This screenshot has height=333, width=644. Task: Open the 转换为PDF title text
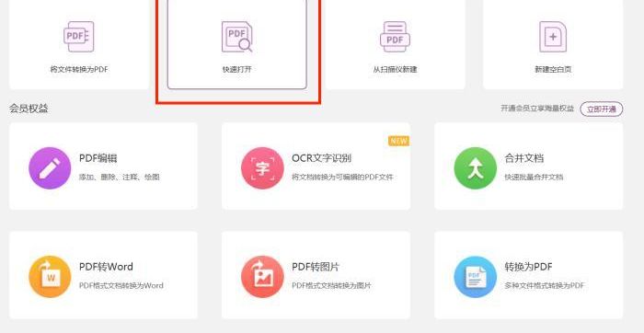point(528,267)
